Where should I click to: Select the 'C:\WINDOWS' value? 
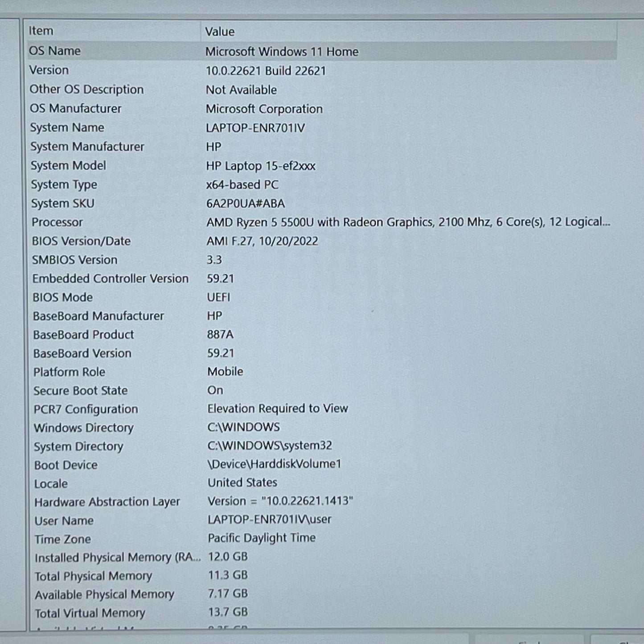tap(244, 427)
